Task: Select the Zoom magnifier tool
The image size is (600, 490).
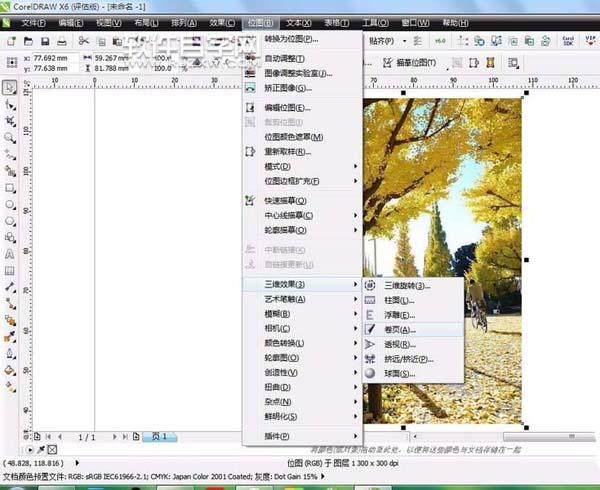Action: point(9,137)
